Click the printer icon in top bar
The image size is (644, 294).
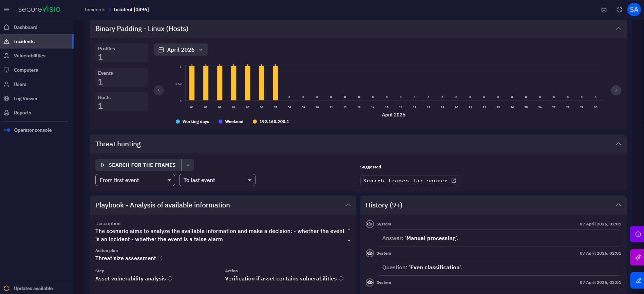[x=604, y=10]
